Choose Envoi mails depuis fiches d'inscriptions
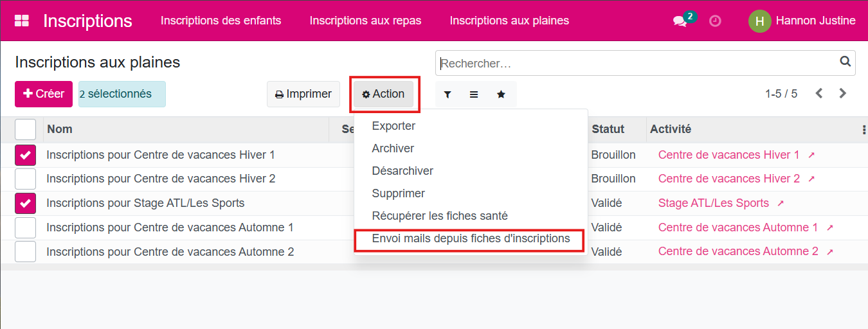 (x=471, y=238)
